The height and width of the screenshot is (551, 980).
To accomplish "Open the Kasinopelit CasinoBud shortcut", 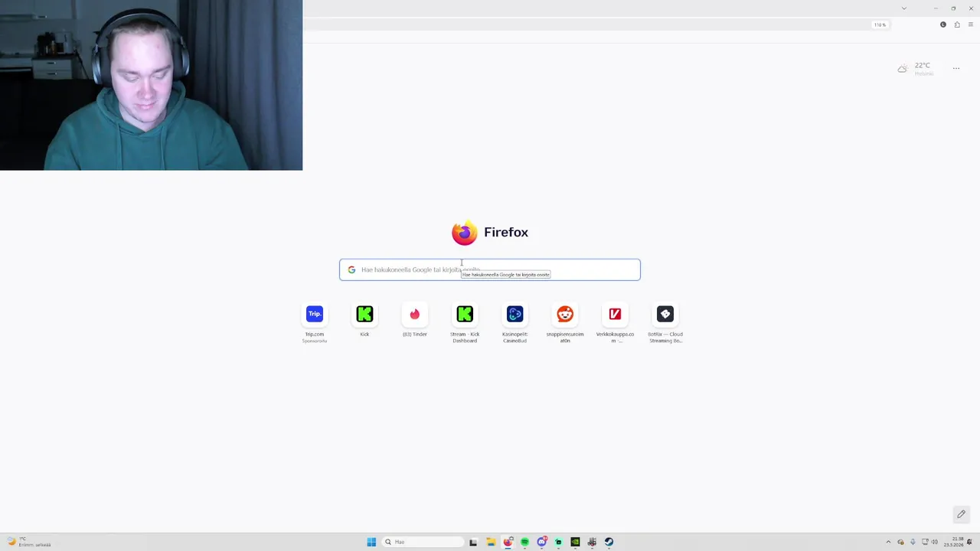I will [x=514, y=323].
